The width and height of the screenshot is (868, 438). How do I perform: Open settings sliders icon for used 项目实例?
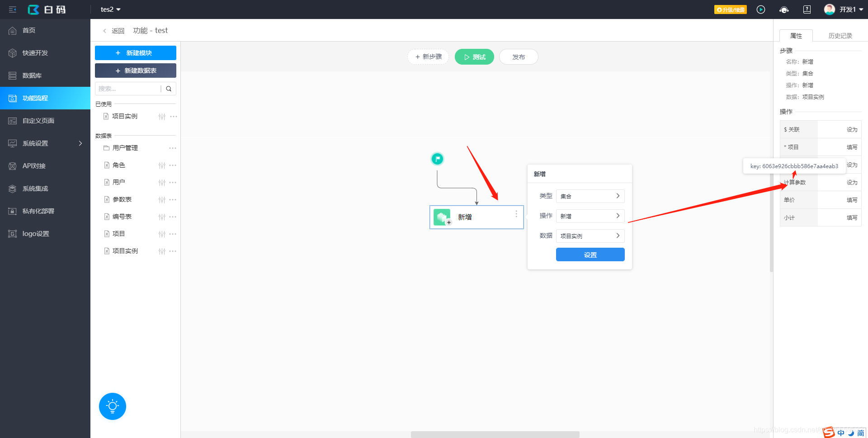162,117
